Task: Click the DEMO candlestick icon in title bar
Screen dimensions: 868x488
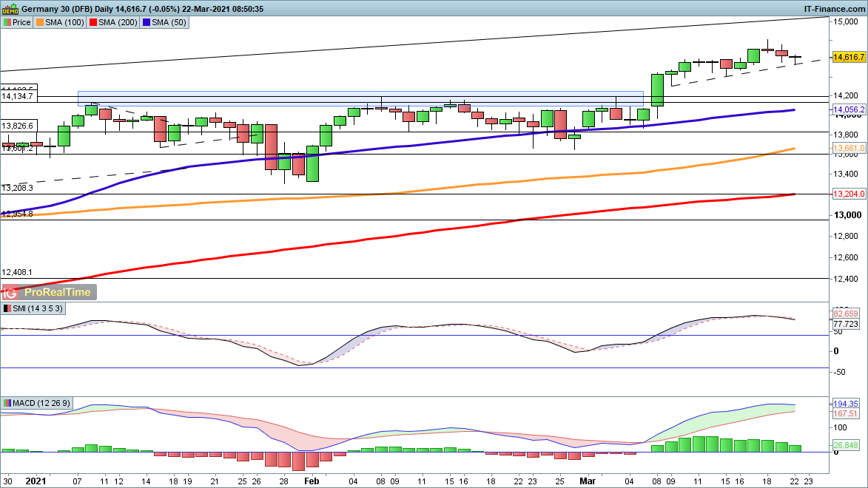Action: click(x=10, y=8)
